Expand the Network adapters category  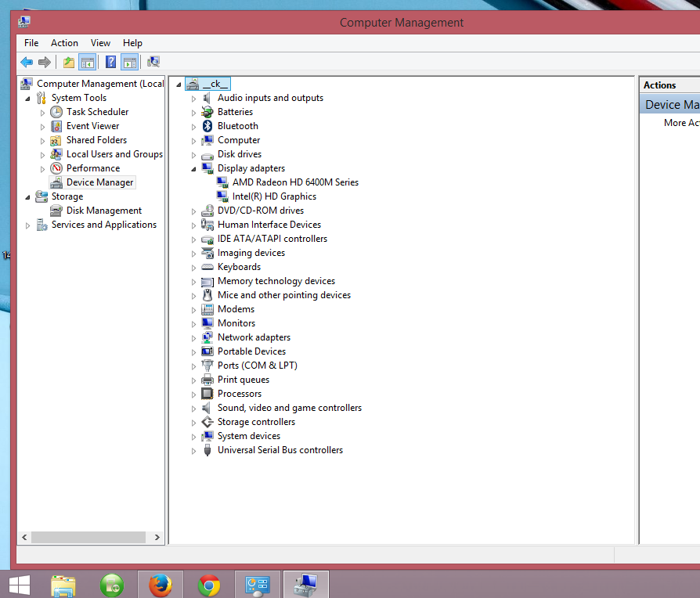(193, 337)
